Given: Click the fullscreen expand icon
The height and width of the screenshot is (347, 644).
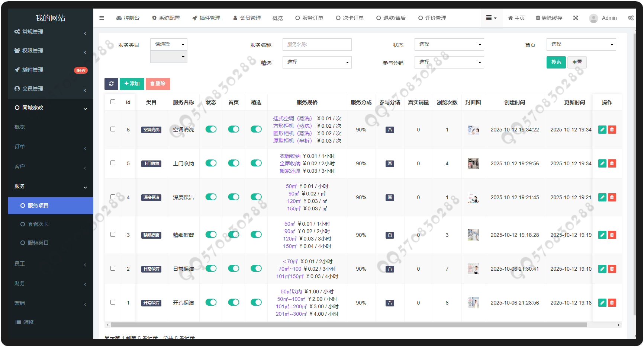Looking at the screenshot, I should [576, 18].
